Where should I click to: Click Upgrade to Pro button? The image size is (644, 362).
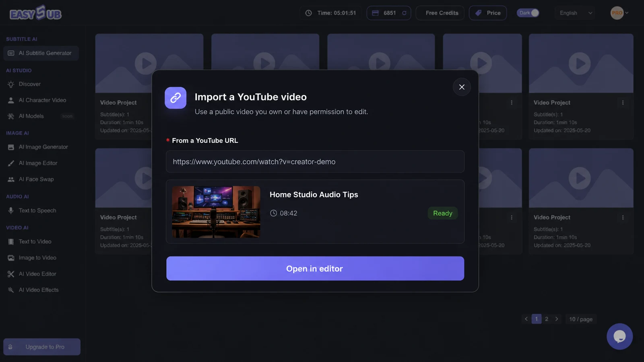click(42, 347)
